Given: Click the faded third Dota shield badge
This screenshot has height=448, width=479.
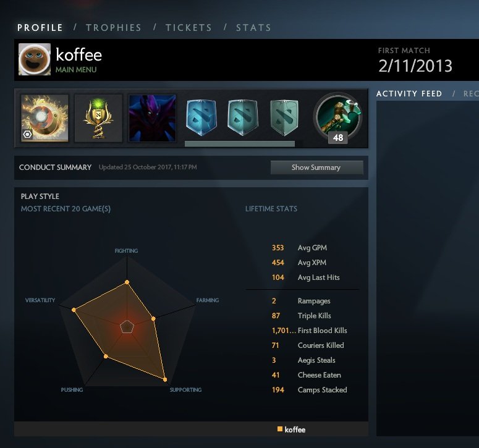Looking at the screenshot, I should tap(284, 117).
